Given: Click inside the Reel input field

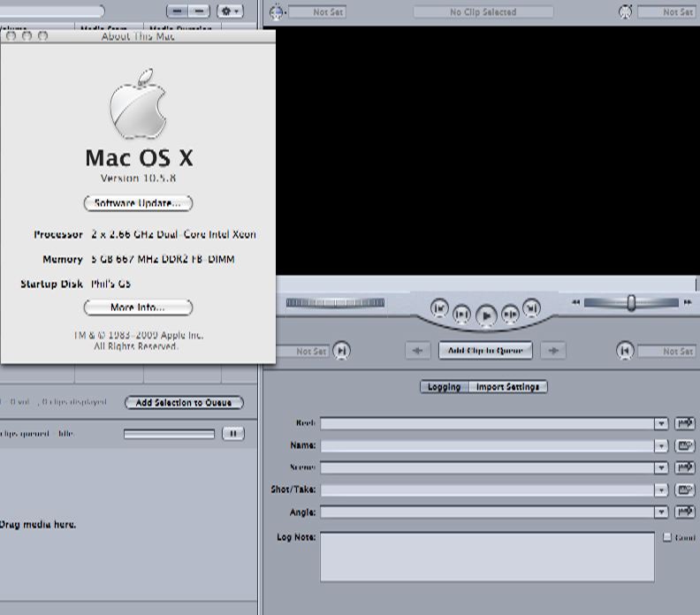Looking at the screenshot, I should coord(488,423).
